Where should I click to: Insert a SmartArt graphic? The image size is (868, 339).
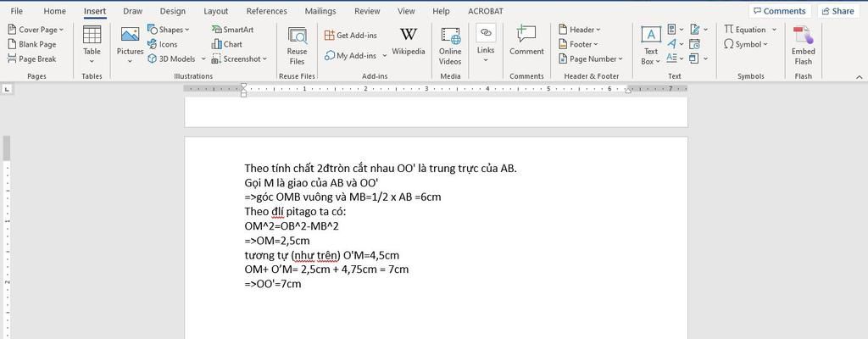232,30
